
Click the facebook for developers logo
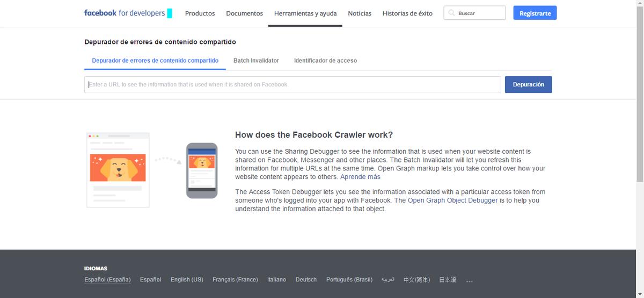point(125,13)
